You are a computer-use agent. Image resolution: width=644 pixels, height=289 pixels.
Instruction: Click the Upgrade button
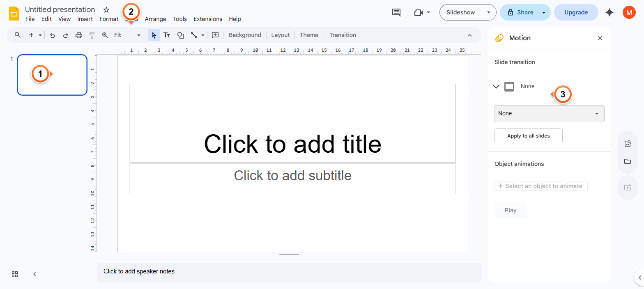(x=576, y=12)
